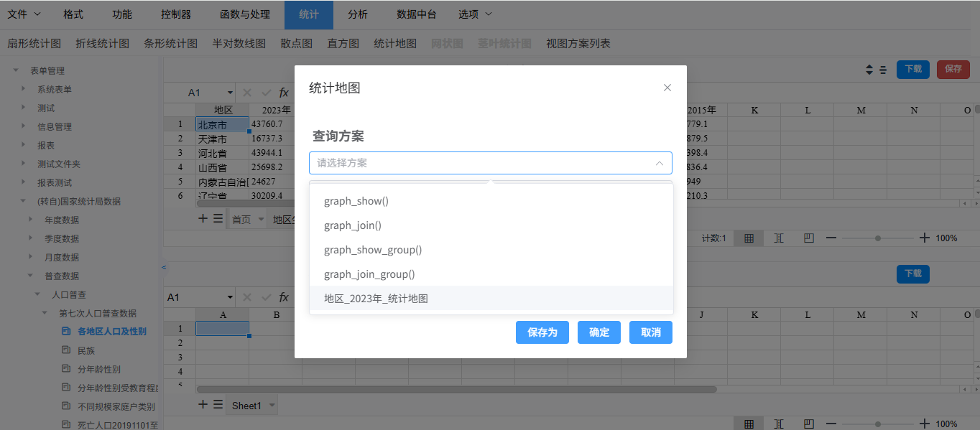Click the upper sheet zoom slider

(878, 238)
